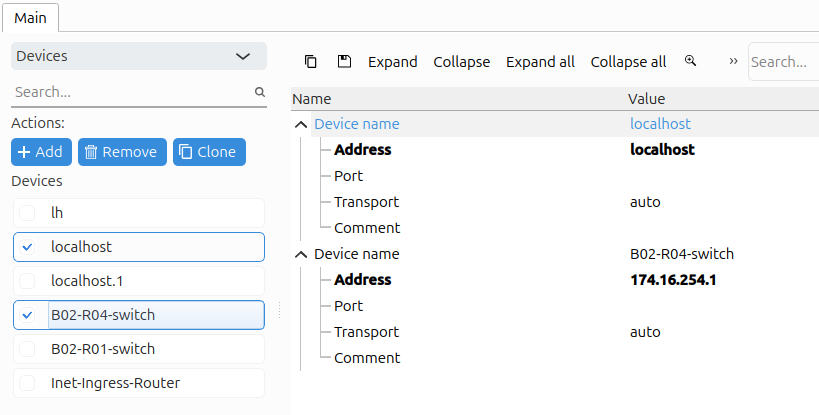Click the Name column header
Screen dimensions: 819x415
(x=312, y=99)
